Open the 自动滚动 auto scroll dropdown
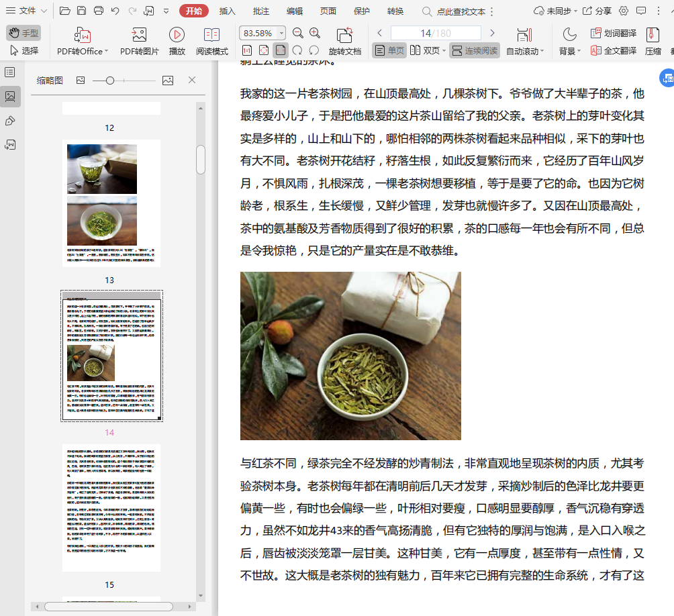Image resolution: width=674 pixels, height=616 pixels. coord(525,41)
